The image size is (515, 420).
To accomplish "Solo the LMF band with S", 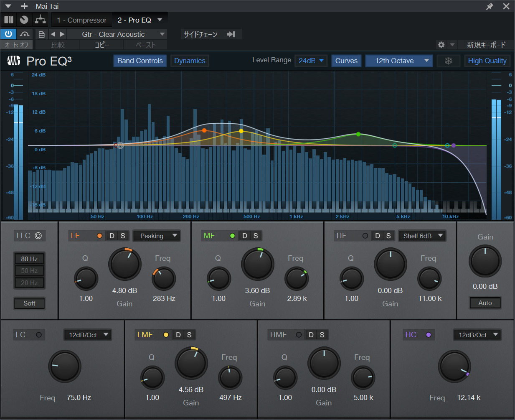I will (x=189, y=335).
